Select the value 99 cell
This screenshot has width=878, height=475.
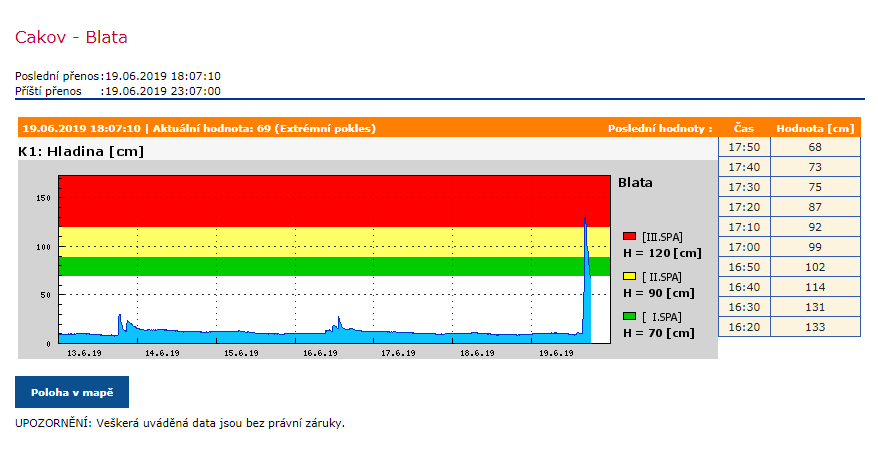coord(815,247)
